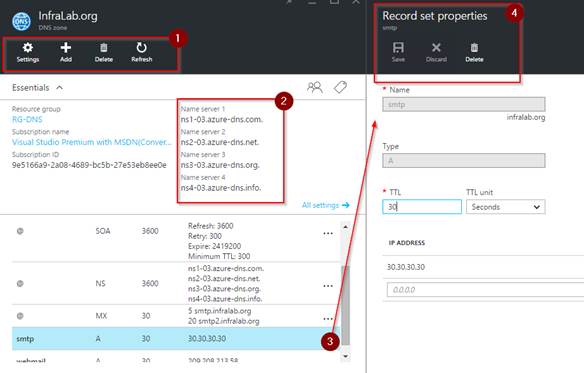
Task: Click the Record set properties title
Action: click(435, 16)
